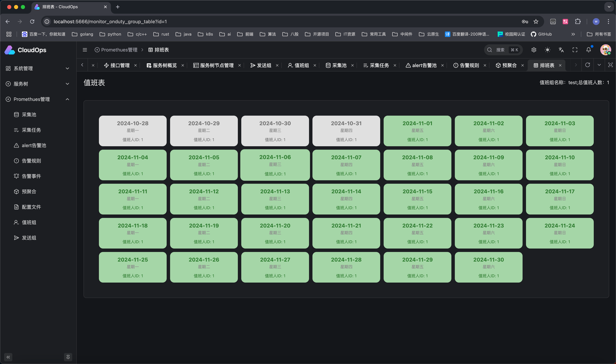Maximize content area icon on tab bar

pos(611,65)
